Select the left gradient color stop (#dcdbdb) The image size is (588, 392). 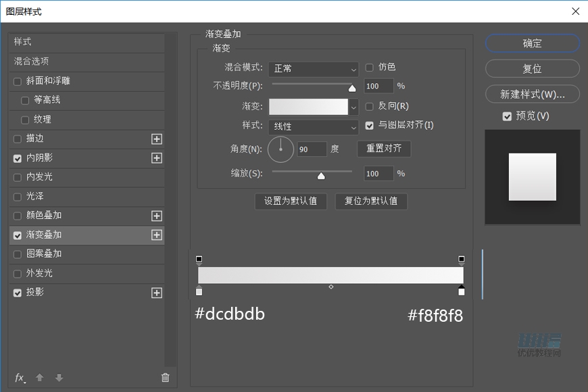[x=199, y=291]
